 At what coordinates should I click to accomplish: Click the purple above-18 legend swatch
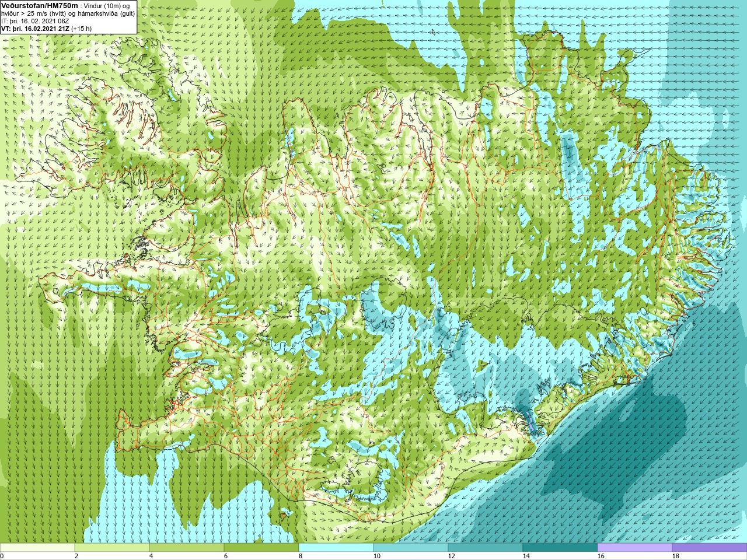click(x=710, y=548)
